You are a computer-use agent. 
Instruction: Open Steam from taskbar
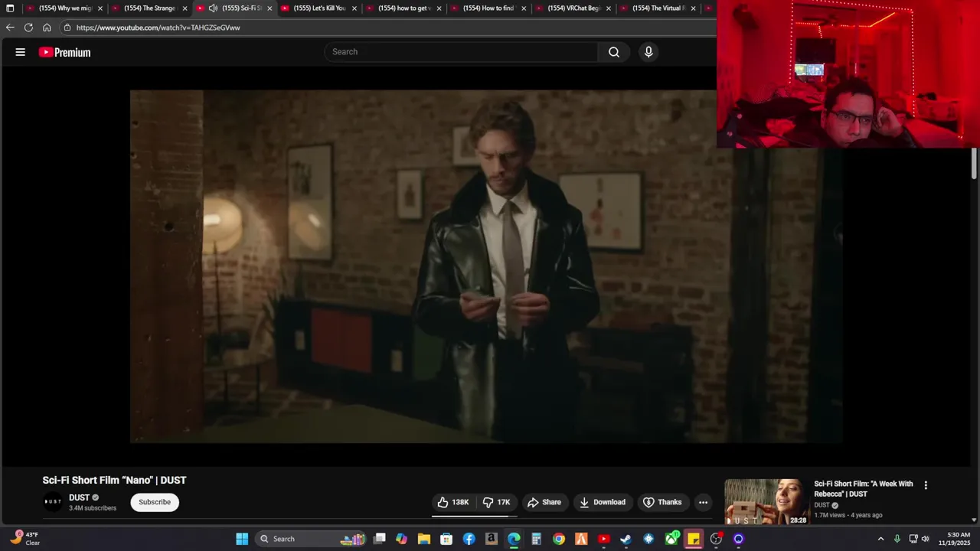(x=626, y=539)
